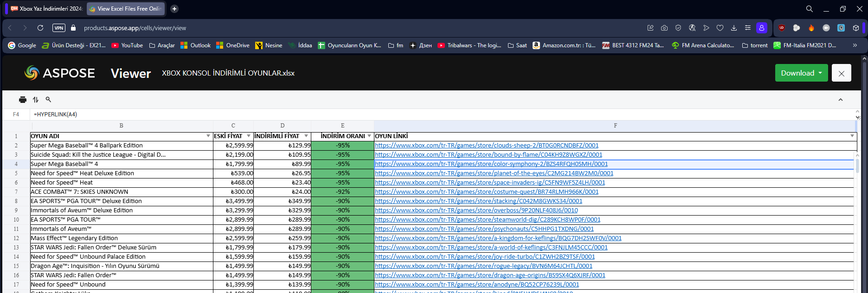
Task: Open uBlock Origin extension icon
Action: (x=782, y=28)
